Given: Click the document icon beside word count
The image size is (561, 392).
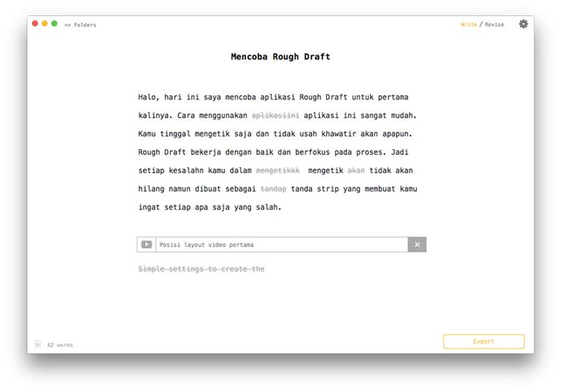Looking at the screenshot, I should pyautogui.click(x=38, y=345).
